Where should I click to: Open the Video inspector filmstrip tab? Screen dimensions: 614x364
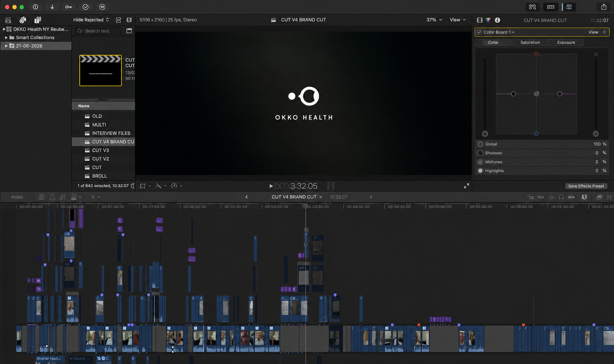479,20
